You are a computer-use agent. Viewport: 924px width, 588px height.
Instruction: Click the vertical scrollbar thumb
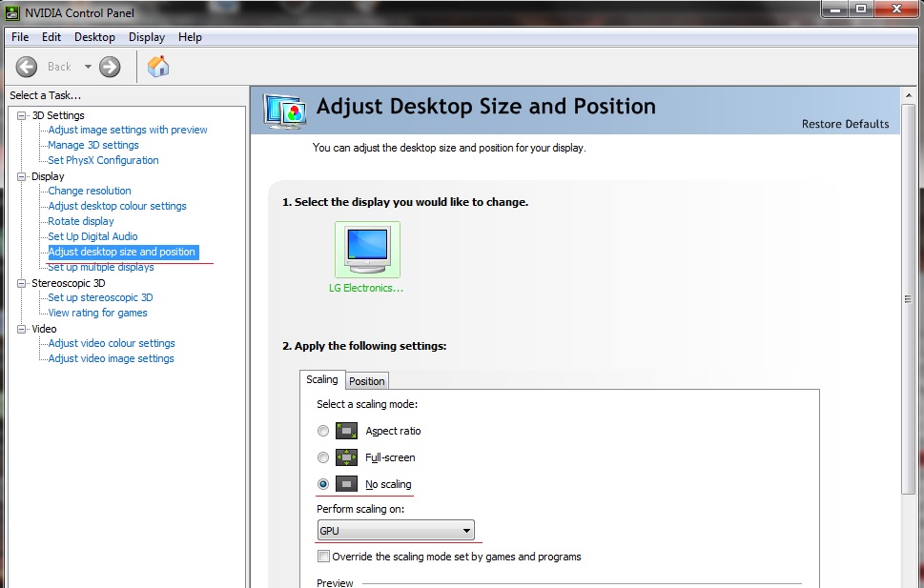pyautogui.click(x=908, y=299)
